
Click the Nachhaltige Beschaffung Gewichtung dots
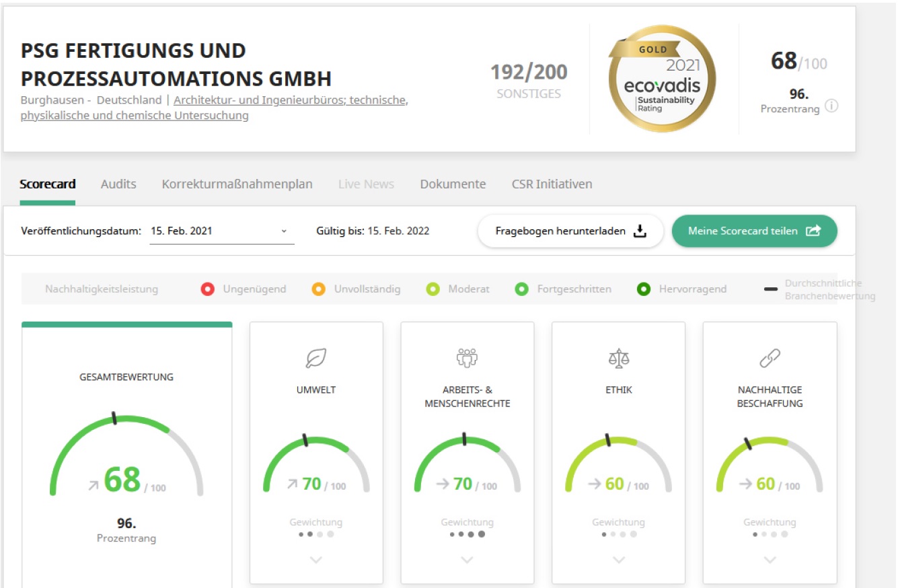[x=770, y=534]
